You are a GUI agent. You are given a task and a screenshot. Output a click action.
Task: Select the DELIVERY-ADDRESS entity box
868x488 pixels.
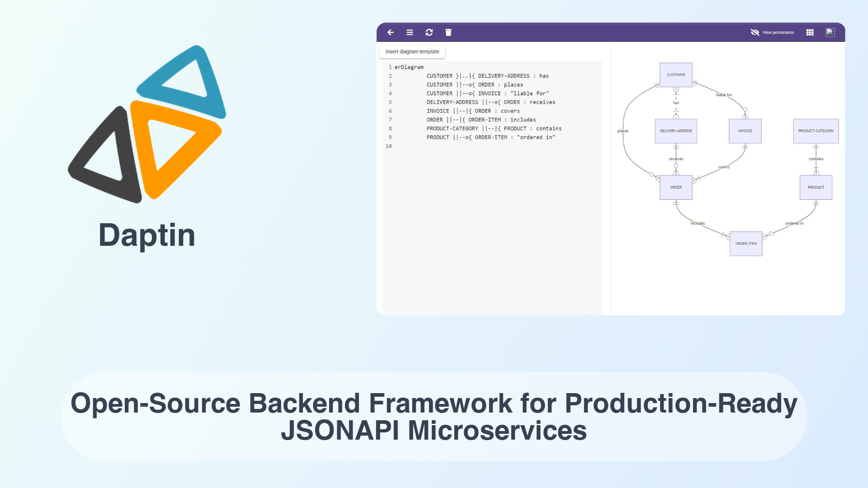click(676, 131)
